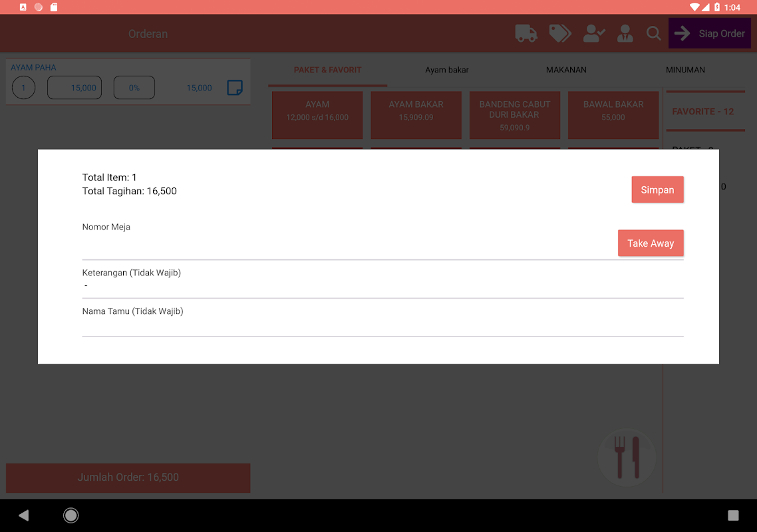Switch to PAKET & FAVORIT tab
Screen dimensions: 757x532
click(x=327, y=70)
